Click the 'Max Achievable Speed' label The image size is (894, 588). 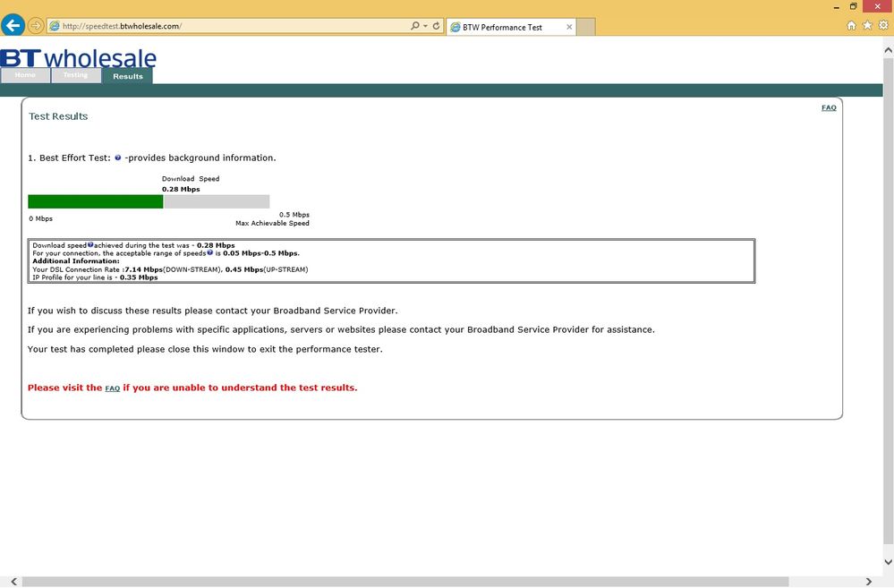[273, 223]
